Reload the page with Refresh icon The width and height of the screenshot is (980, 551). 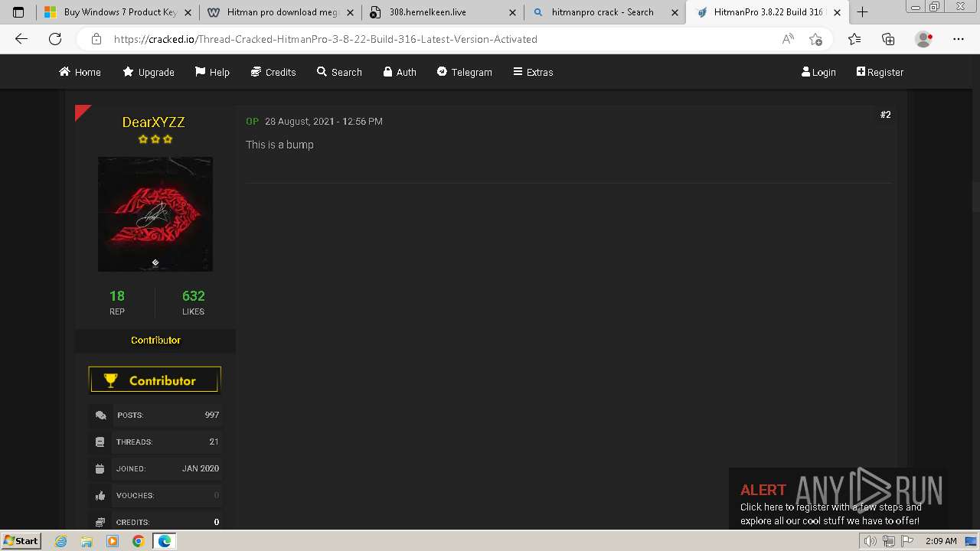(55, 39)
